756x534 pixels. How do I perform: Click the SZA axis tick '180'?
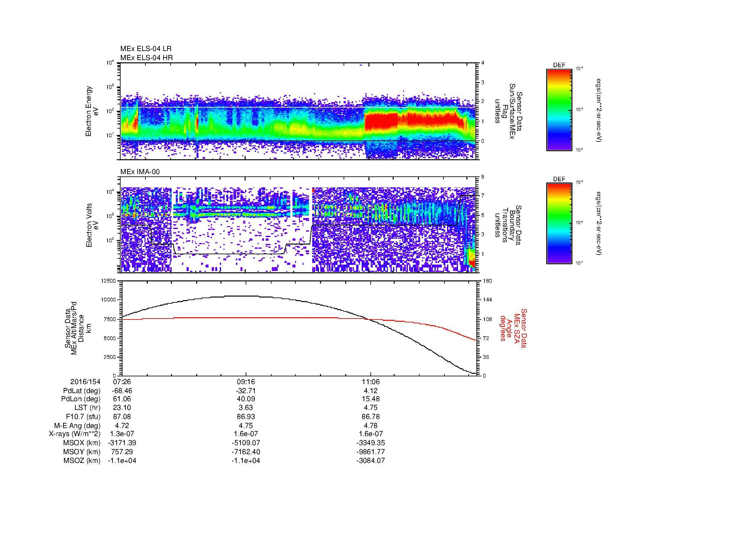(487, 281)
